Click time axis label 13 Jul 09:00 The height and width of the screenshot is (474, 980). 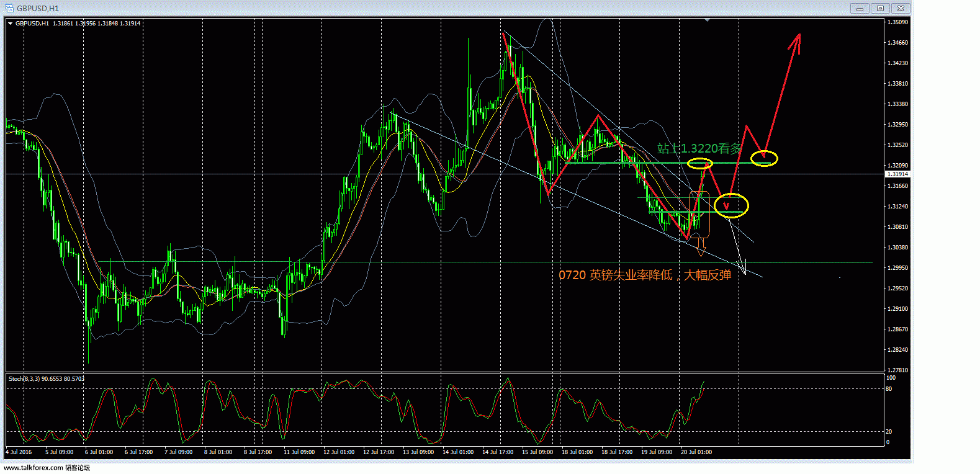pyautogui.click(x=418, y=452)
